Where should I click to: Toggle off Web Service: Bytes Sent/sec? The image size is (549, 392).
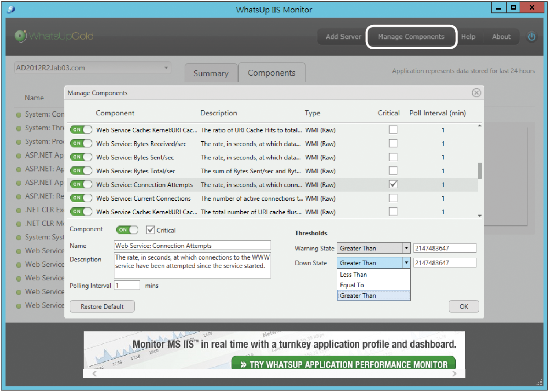pos(81,157)
